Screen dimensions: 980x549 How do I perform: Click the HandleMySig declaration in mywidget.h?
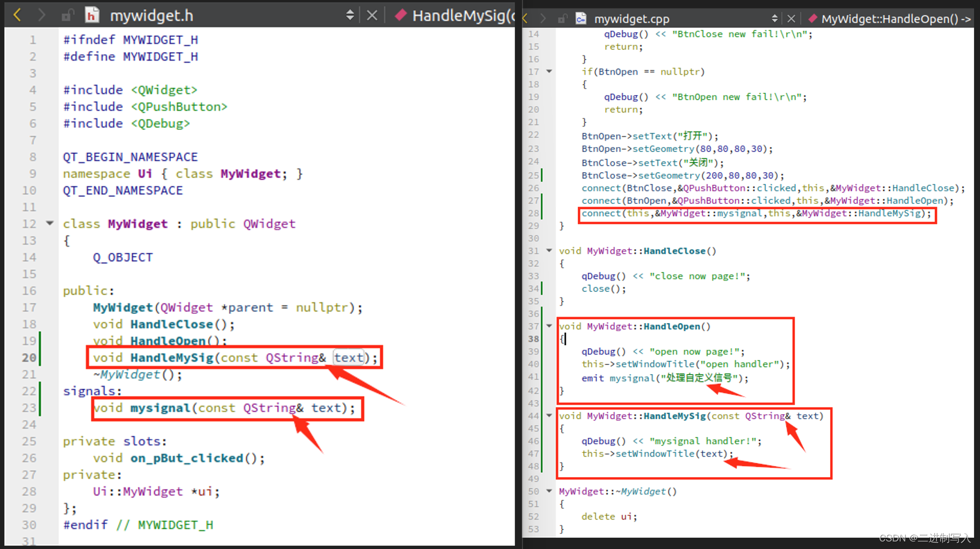coord(235,357)
